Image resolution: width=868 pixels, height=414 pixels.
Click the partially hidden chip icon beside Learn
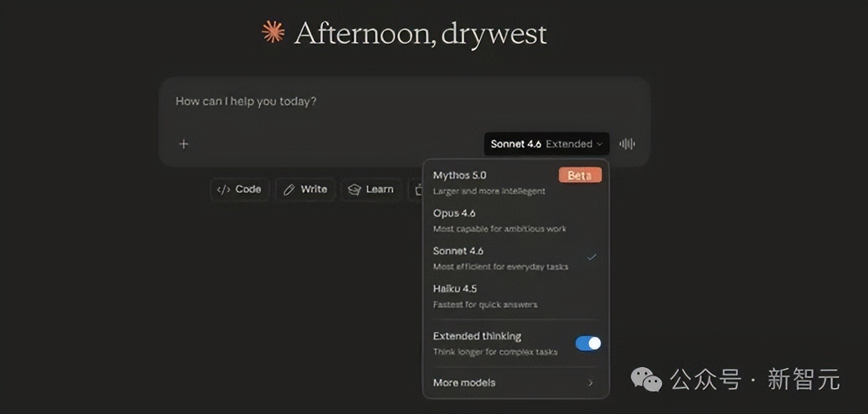click(417, 190)
